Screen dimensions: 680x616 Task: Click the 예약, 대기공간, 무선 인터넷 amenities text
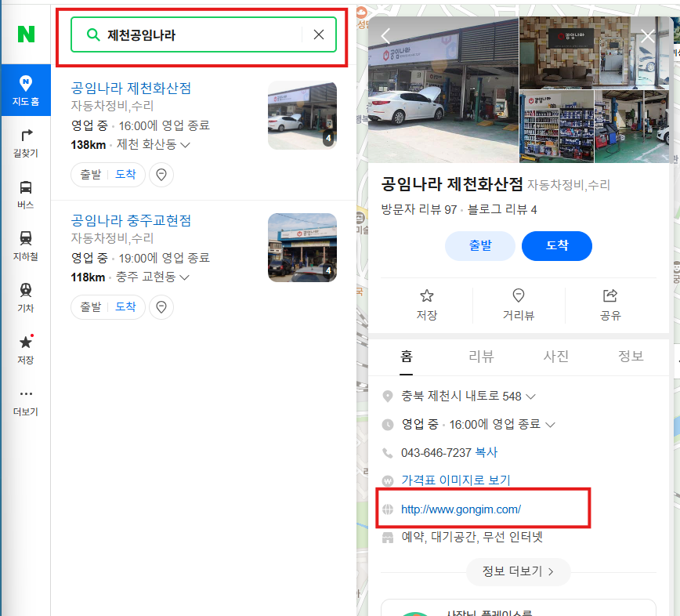point(472,538)
